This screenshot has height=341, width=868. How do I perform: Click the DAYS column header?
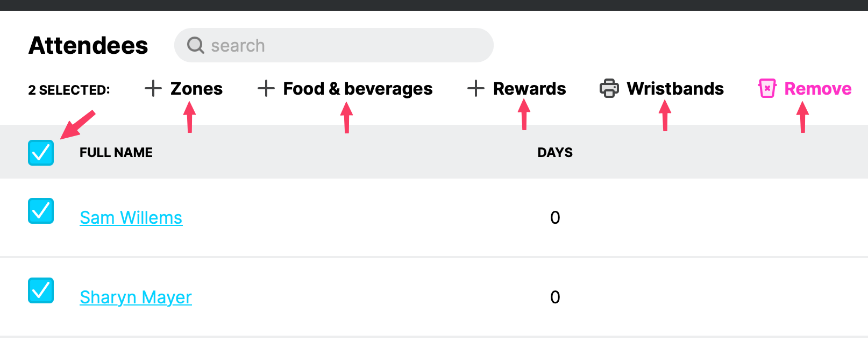[x=555, y=153]
